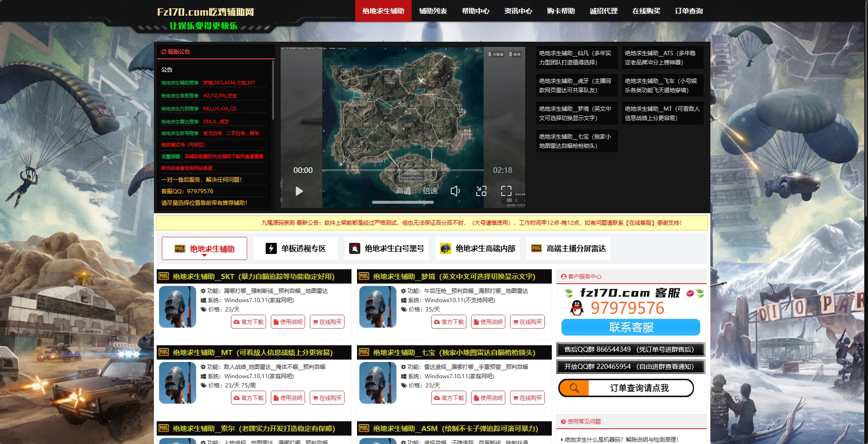868x444 pixels.
Task: Enter fullscreen on the video player
Action: tap(506, 191)
